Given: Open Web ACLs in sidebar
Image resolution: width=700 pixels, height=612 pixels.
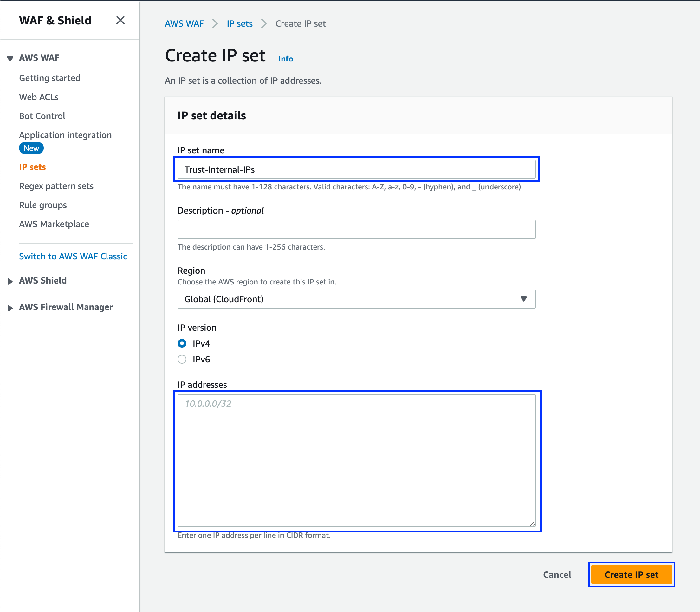Looking at the screenshot, I should click(39, 97).
